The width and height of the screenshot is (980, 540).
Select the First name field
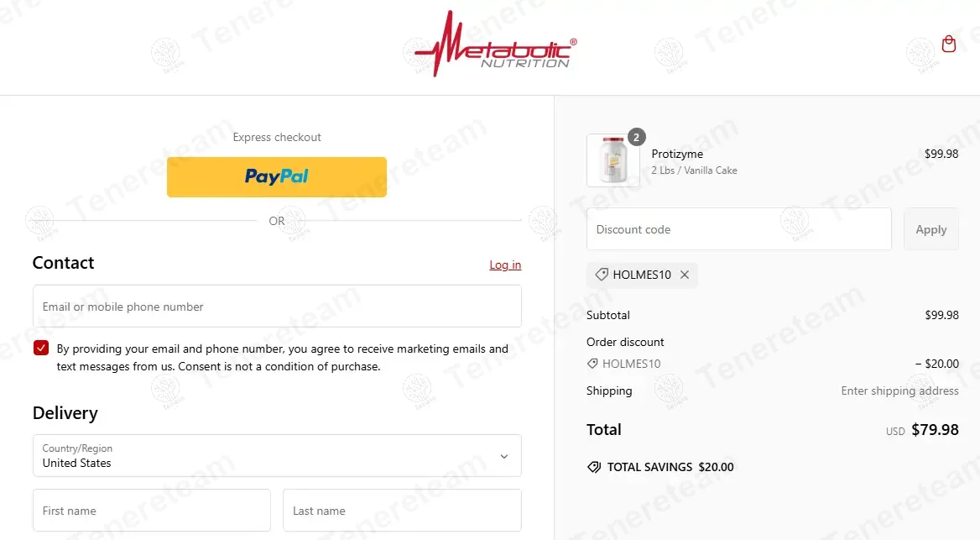coord(152,511)
